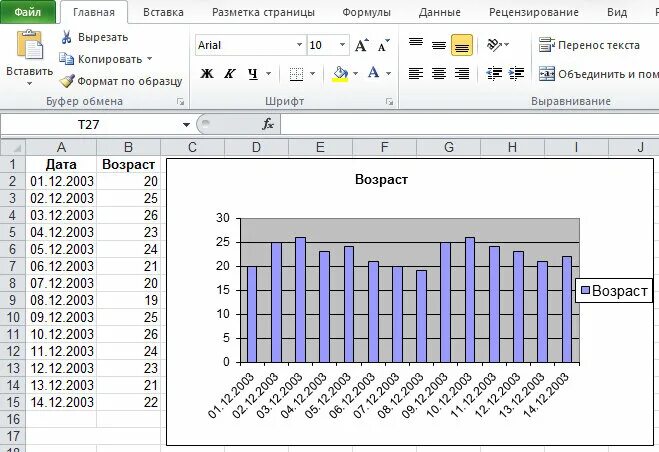Select row 9 header
The width and height of the screenshot is (659, 452).
coord(13,300)
